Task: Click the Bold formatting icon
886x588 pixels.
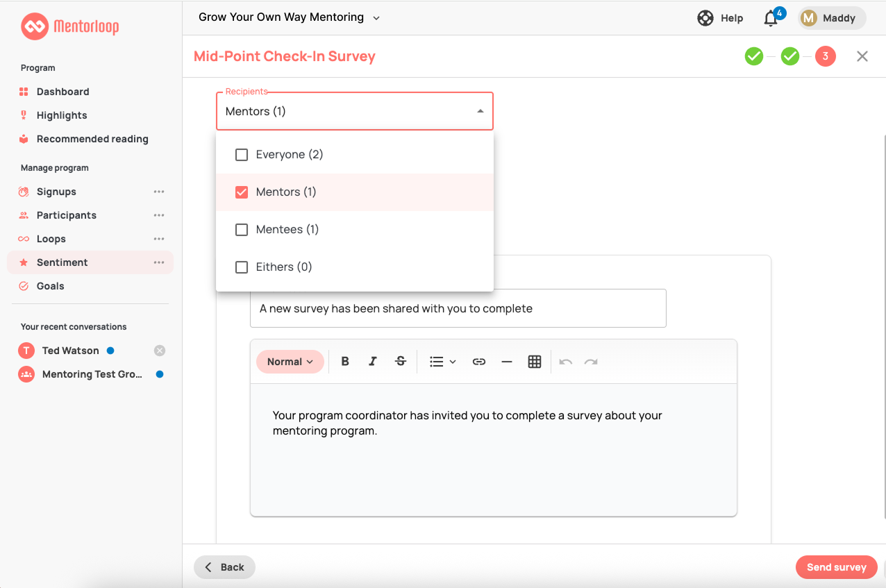Action: pos(345,362)
